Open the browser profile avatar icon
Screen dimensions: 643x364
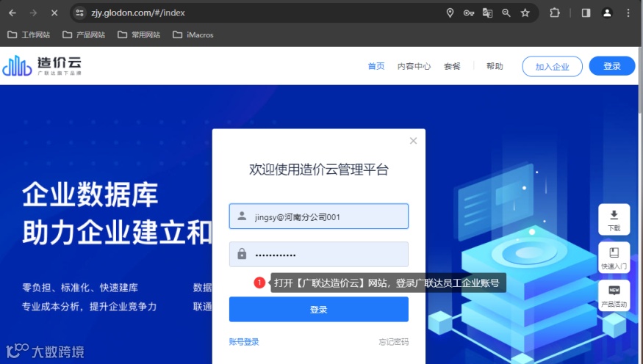click(607, 13)
